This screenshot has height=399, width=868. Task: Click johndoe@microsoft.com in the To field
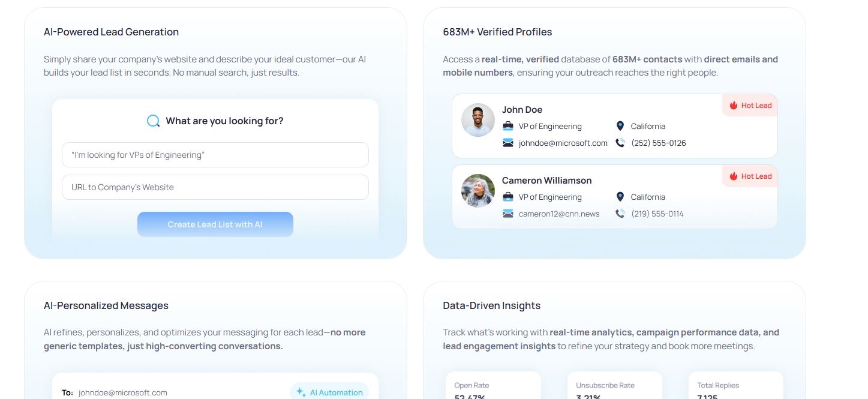(122, 392)
